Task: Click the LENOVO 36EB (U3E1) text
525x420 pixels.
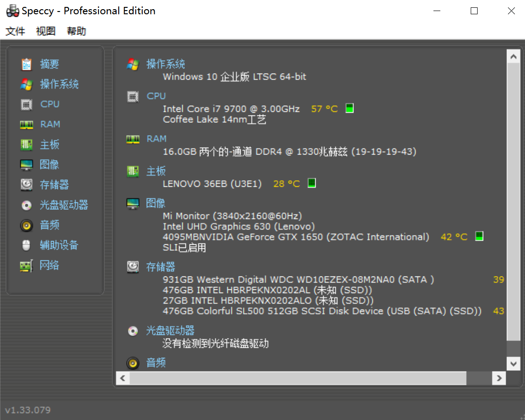Action: [x=212, y=184]
